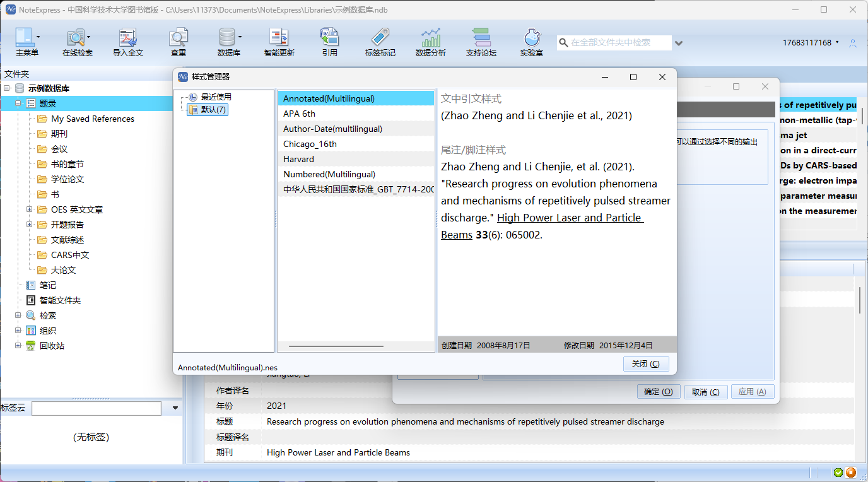
Task: Select the 智能文件夹 tree item
Action: tap(54, 300)
